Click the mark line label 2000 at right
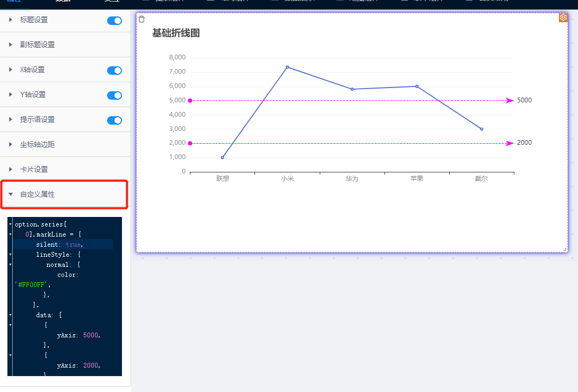Image resolution: width=578 pixels, height=392 pixels. 524,143
